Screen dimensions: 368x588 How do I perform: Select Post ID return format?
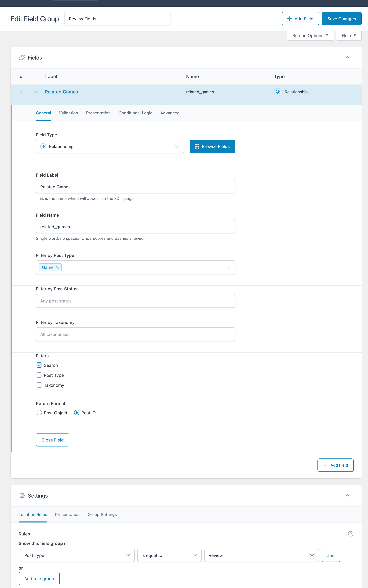[77, 413]
